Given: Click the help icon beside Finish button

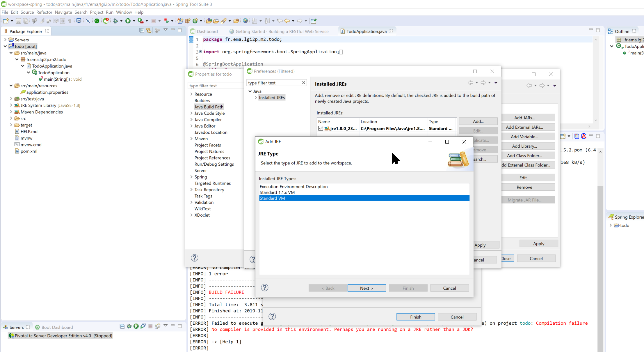Looking at the screenshot, I should point(272,316).
